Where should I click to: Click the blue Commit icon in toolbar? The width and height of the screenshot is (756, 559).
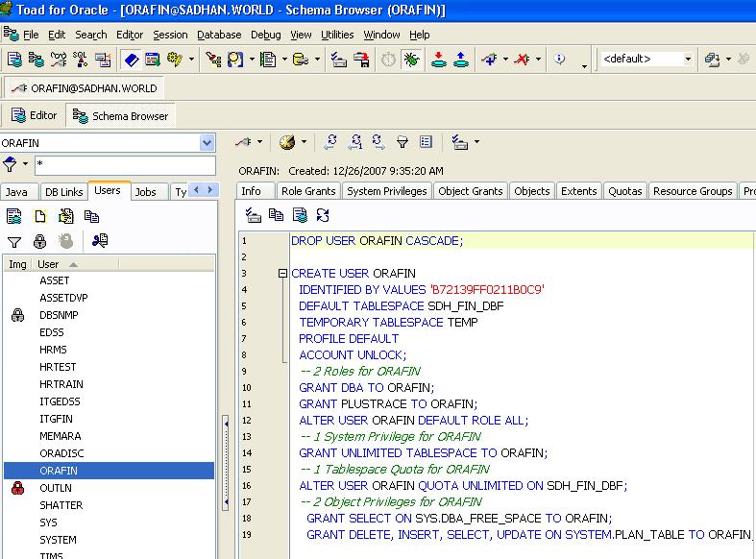pyautogui.click(x=131, y=60)
